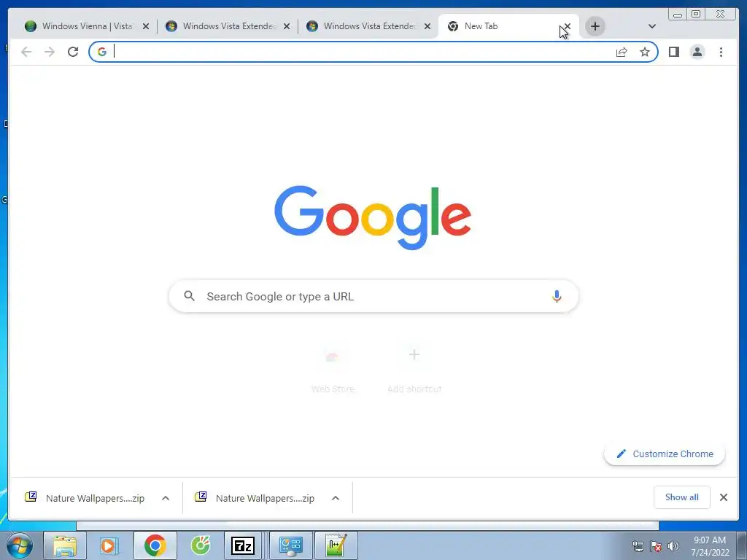Go back using the back arrow
This screenshot has width=747, height=560.
(26, 52)
